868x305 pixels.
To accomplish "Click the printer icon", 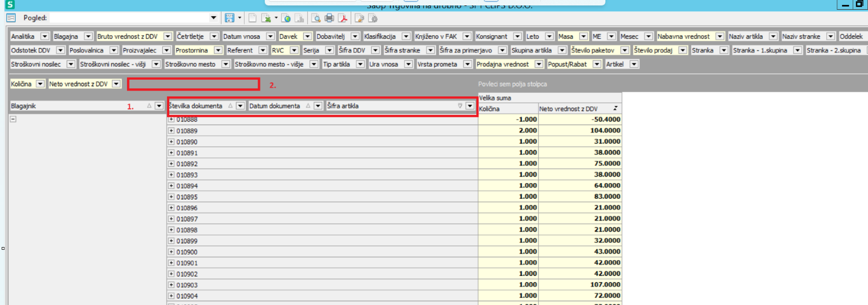I will click(x=329, y=18).
